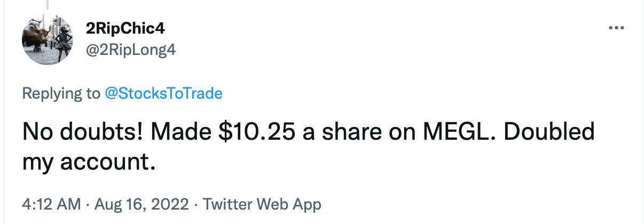The height and width of the screenshot is (224, 644).
Task: Click the girl statue in the avatar image
Action: point(56,39)
